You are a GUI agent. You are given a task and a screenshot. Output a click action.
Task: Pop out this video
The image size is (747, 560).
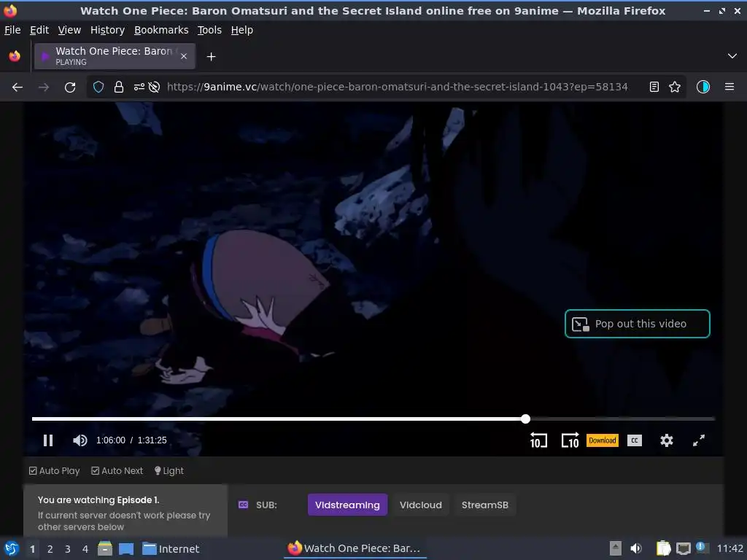pyautogui.click(x=638, y=324)
